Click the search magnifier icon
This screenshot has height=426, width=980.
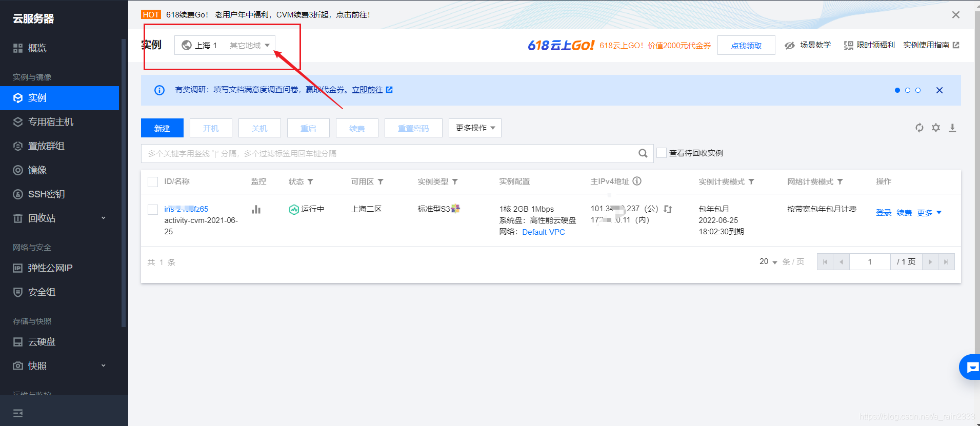pos(643,153)
